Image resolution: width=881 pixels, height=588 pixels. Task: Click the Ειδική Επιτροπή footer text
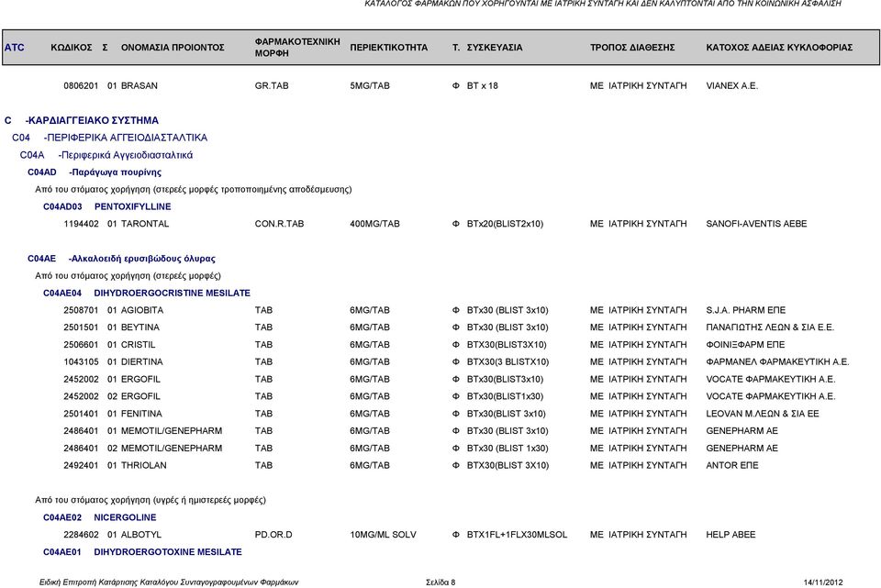coord(169,582)
